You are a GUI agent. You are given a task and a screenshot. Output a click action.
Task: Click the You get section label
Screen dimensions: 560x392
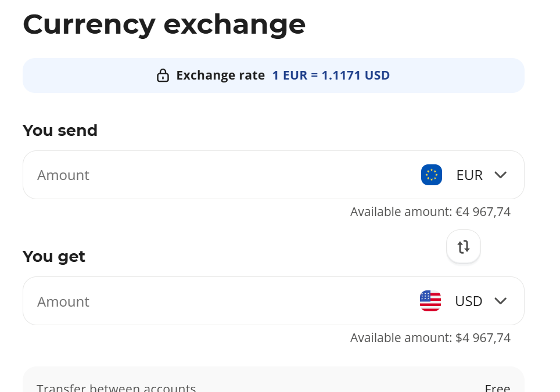54,256
